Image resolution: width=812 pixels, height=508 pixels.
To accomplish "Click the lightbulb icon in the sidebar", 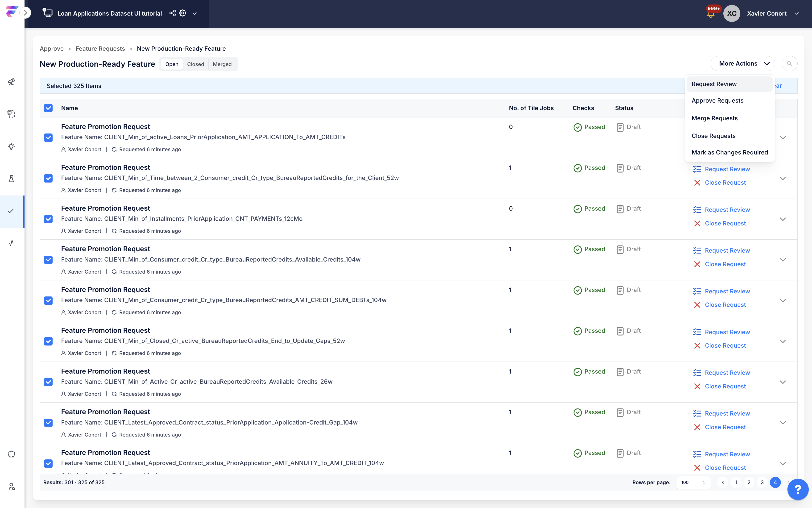I will 11,146.
